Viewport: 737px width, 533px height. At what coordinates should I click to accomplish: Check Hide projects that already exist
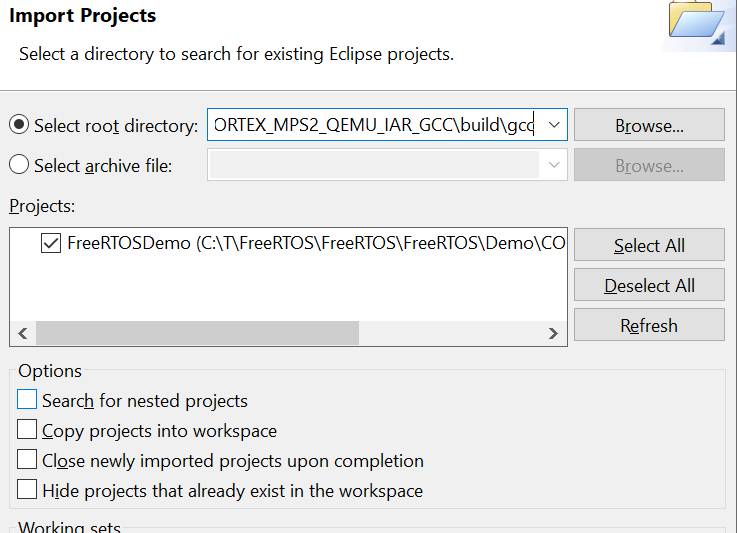tap(27, 489)
